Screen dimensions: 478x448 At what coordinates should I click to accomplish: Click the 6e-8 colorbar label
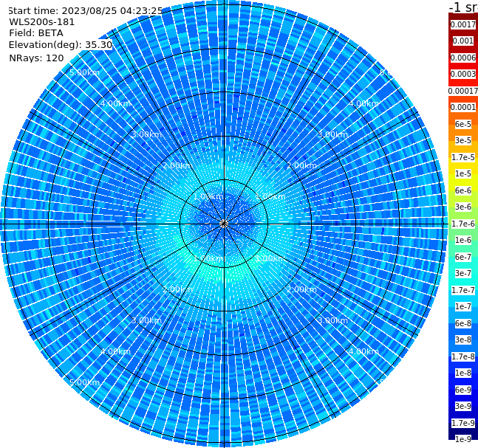pyautogui.click(x=463, y=323)
